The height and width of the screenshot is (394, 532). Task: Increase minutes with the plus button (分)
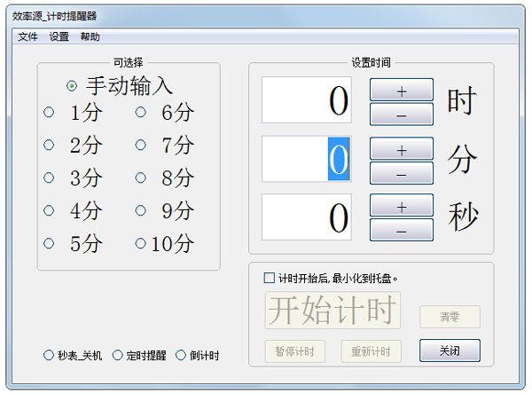[401, 148]
